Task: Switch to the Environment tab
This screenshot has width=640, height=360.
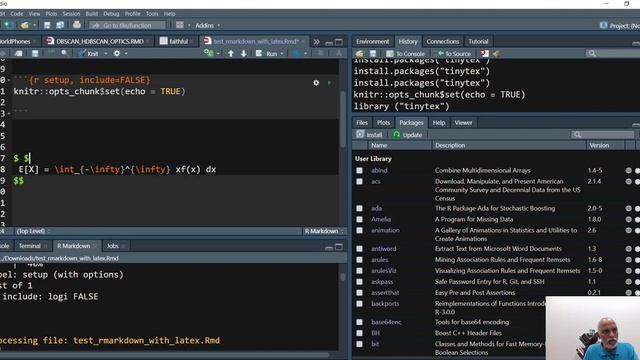Action: [372, 42]
